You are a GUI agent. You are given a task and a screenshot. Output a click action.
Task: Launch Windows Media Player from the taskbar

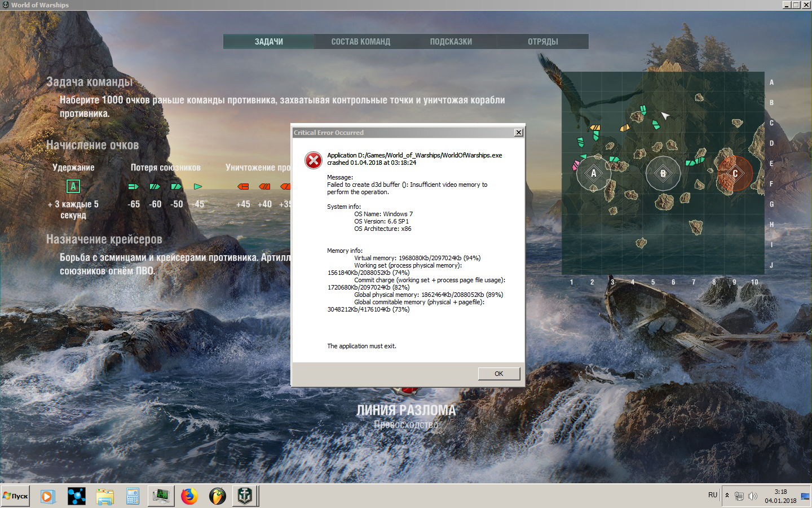pos(48,496)
